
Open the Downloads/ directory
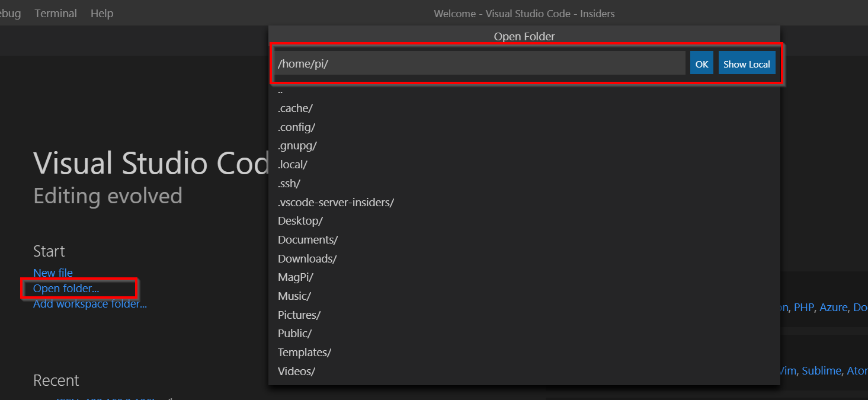[307, 258]
